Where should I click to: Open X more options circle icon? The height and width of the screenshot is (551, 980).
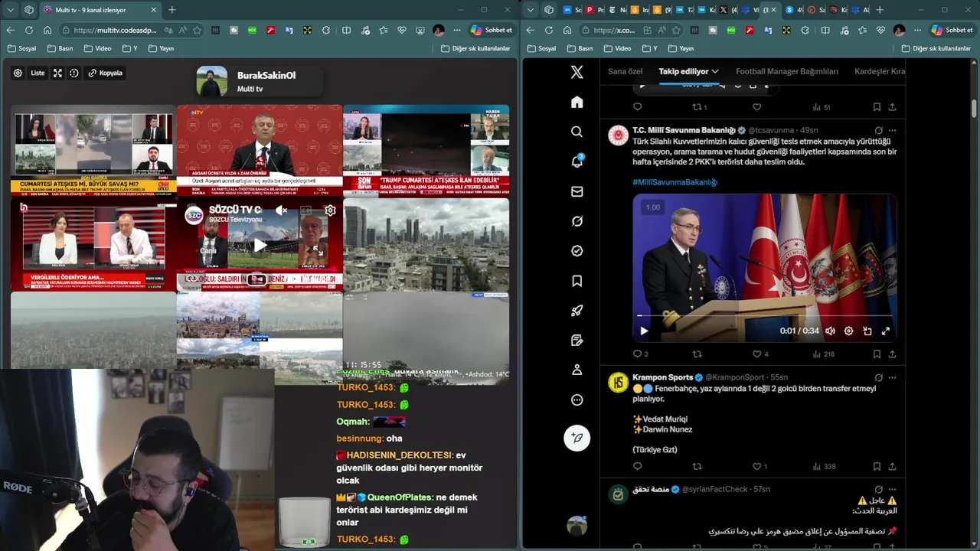tap(577, 399)
